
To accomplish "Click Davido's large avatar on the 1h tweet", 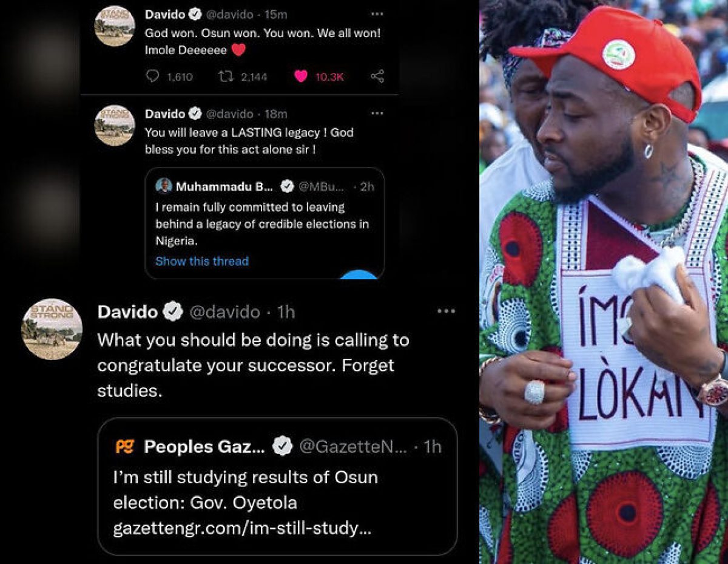I will (52, 330).
